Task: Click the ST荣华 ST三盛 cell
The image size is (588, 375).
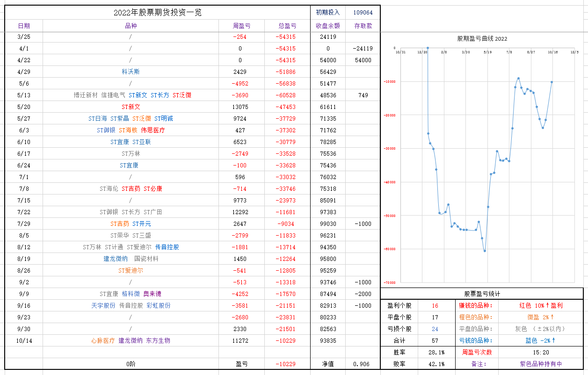Action: click(131, 235)
